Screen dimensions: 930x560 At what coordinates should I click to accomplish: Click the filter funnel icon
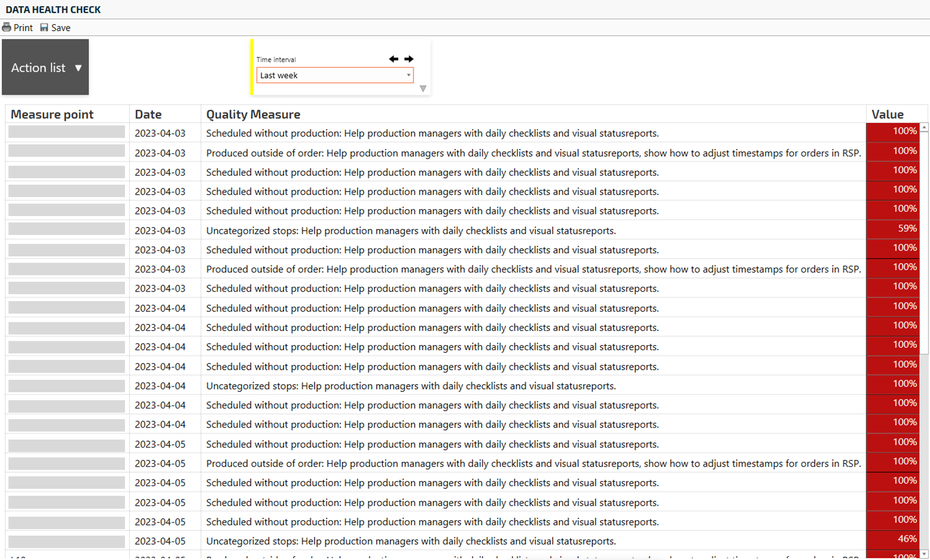(x=423, y=89)
